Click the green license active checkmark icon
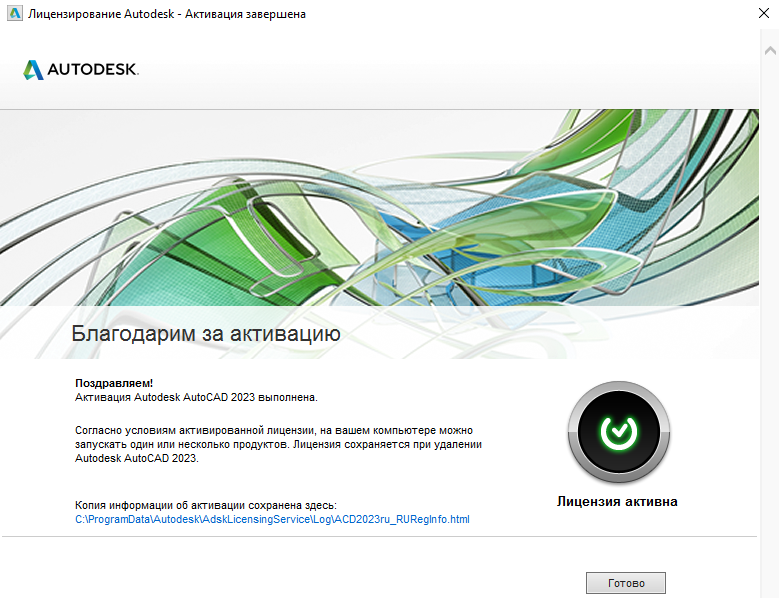This screenshot has width=779, height=598. (x=619, y=432)
